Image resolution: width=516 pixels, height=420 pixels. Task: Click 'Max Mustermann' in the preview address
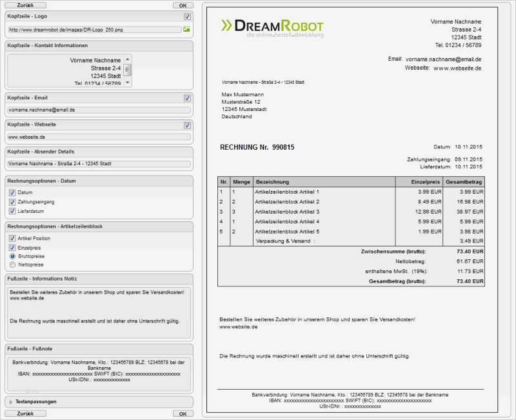click(x=243, y=94)
